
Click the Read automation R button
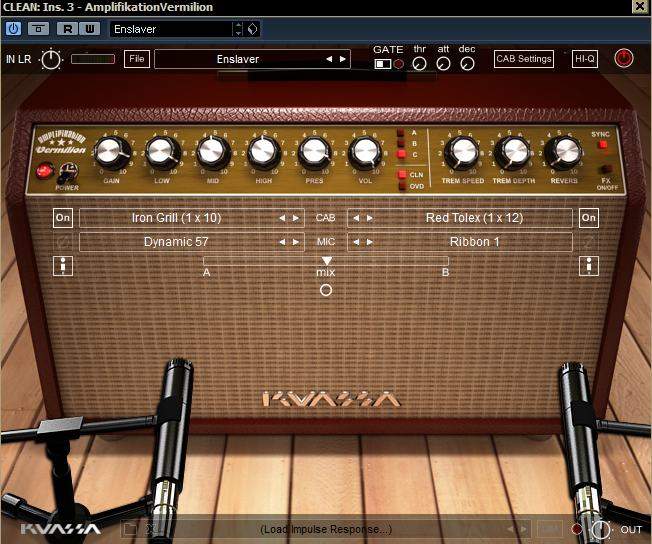tap(67, 29)
